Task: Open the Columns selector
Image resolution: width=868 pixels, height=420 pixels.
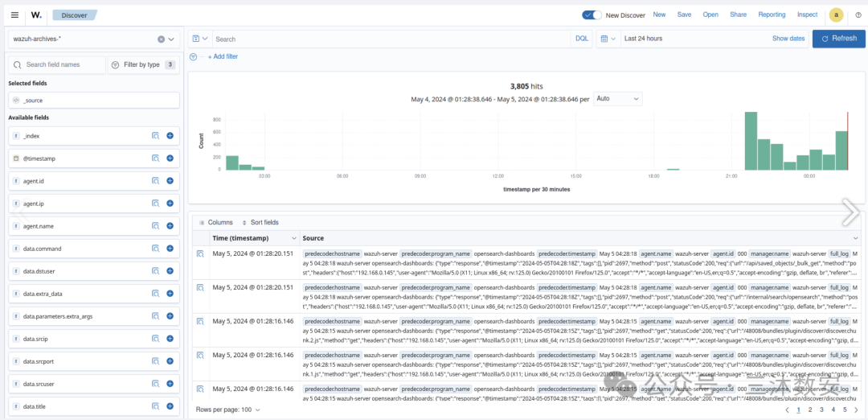Action: pos(216,222)
